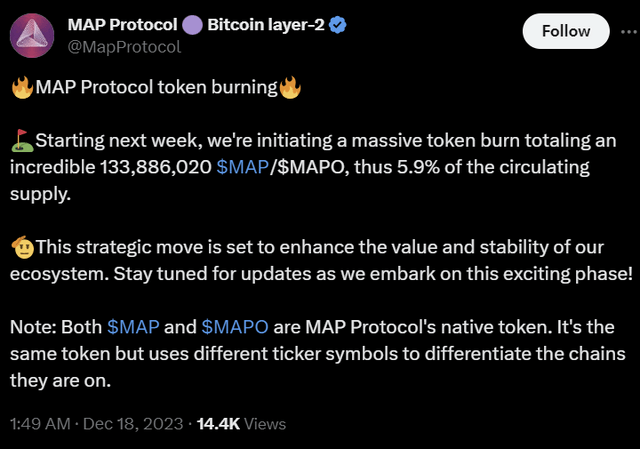The image size is (640, 449).
Task: Click the 1:49 AM timestamp
Action: pyautogui.click(x=39, y=423)
